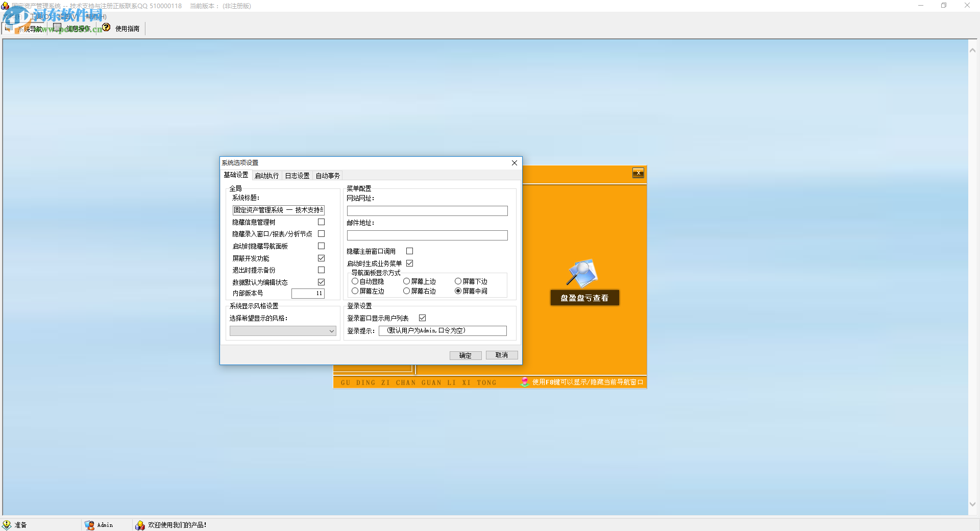Enable 隐藏信息管理树 checkbox
Image resolution: width=980 pixels, height=531 pixels.
tap(321, 222)
